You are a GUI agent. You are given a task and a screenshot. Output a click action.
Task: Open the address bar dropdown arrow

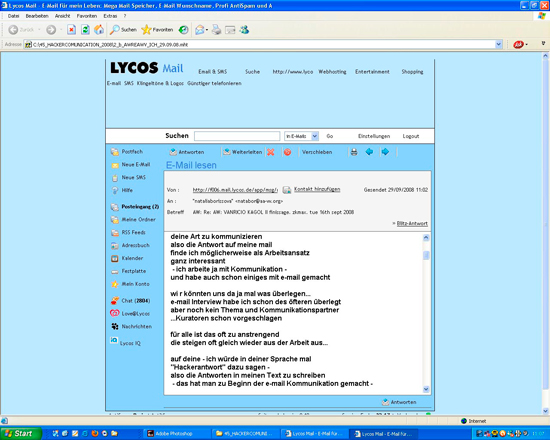click(498, 45)
